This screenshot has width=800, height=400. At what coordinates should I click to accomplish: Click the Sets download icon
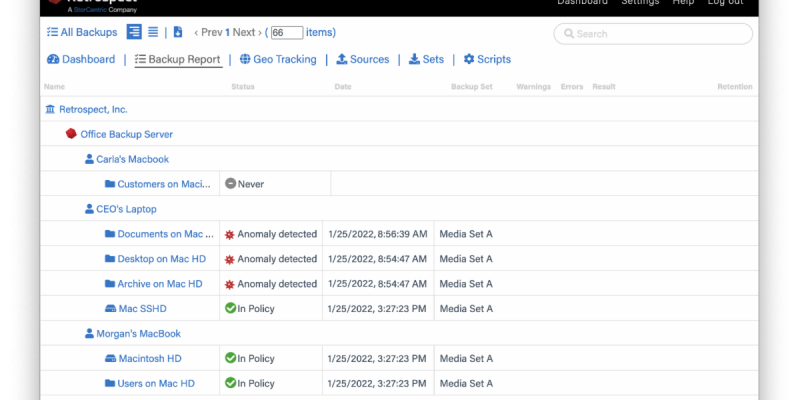click(x=414, y=59)
